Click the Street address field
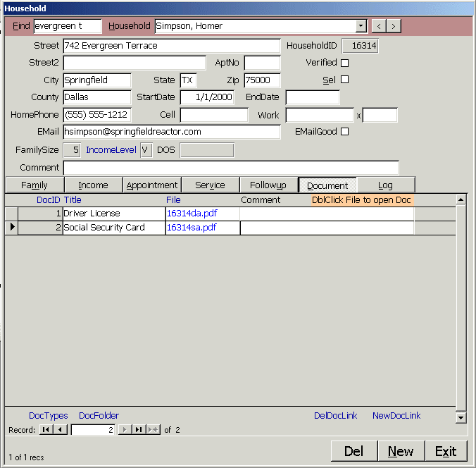The height and width of the screenshot is (468, 476). (172, 46)
